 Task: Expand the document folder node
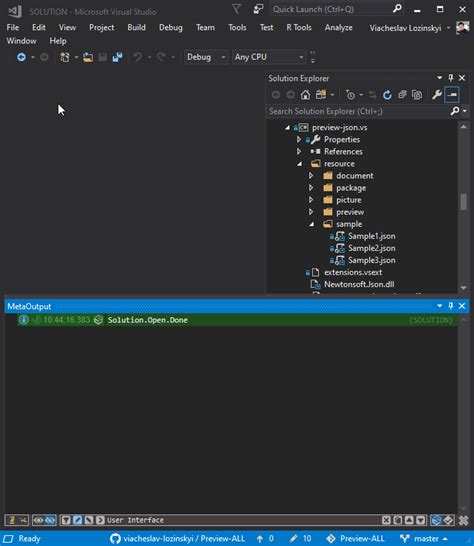[311, 176]
